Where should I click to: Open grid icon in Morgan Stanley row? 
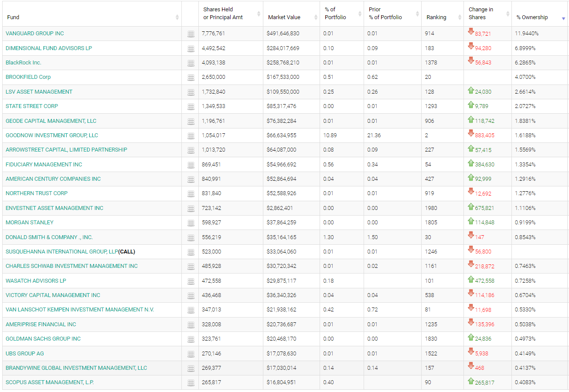click(191, 223)
